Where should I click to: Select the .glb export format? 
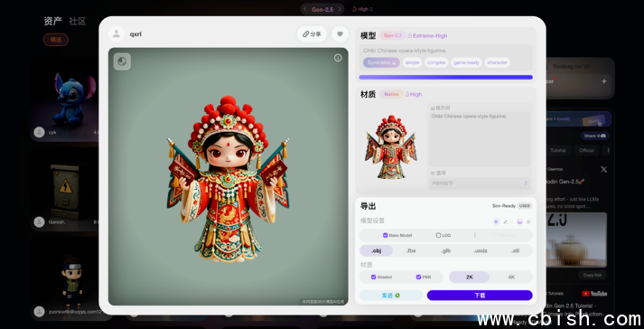coord(445,250)
